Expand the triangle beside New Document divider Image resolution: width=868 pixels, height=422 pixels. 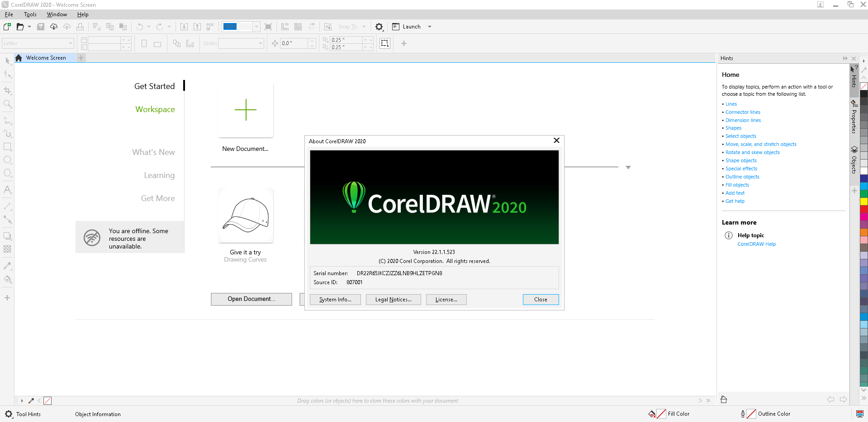tap(628, 168)
